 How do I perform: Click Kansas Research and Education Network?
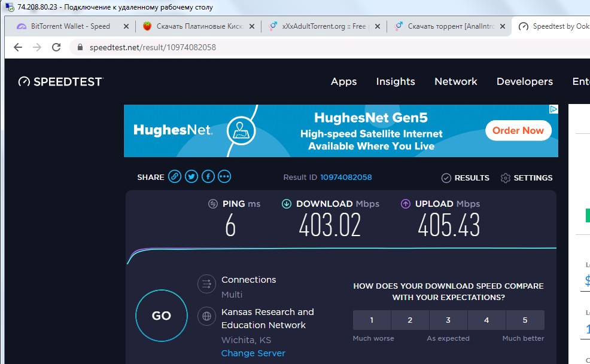pyautogui.click(x=267, y=319)
